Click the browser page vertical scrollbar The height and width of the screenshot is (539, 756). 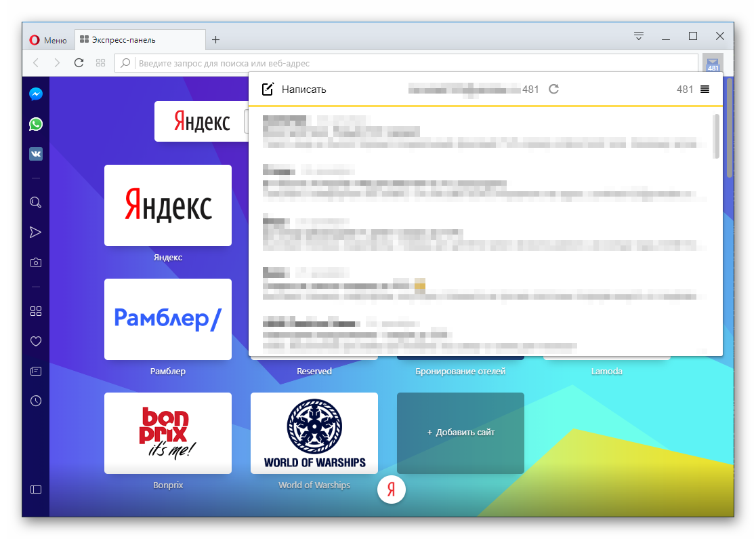pyautogui.click(x=730, y=128)
